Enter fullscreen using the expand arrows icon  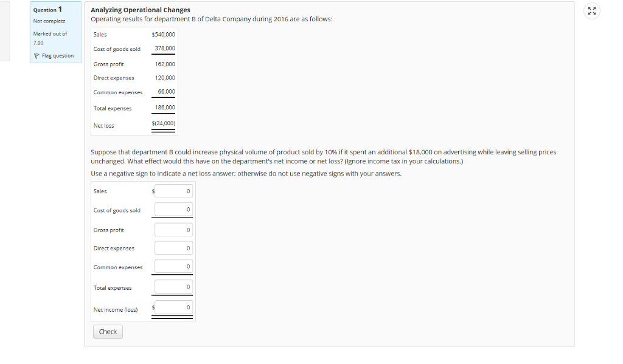(x=592, y=10)
